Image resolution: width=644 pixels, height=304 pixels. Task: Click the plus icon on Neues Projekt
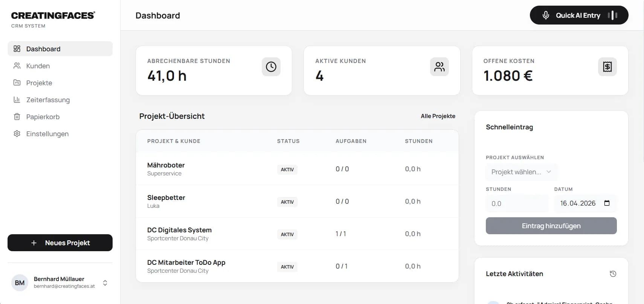34,243
